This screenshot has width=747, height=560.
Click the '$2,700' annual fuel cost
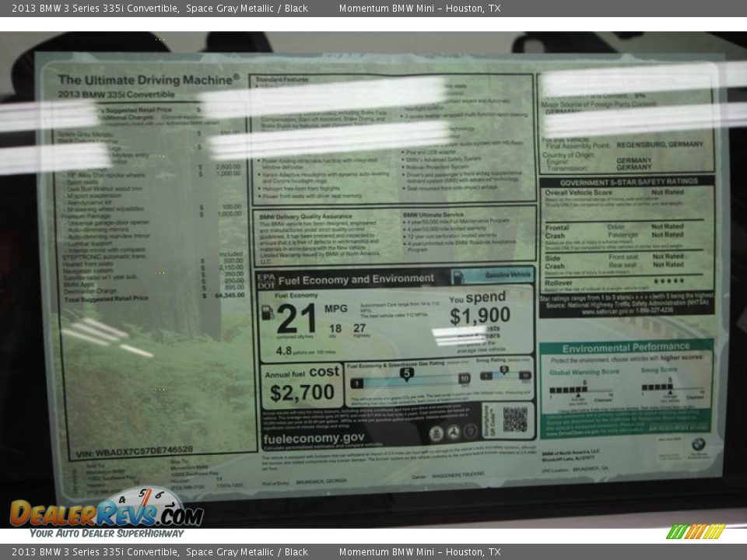coord(302,392)
